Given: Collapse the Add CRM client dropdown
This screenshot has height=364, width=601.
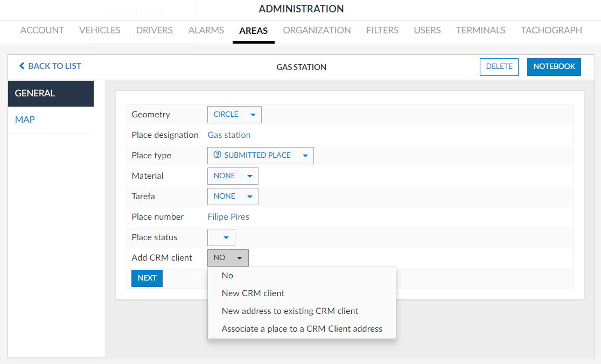Looking at the screenshot, I should click(228, 258).
